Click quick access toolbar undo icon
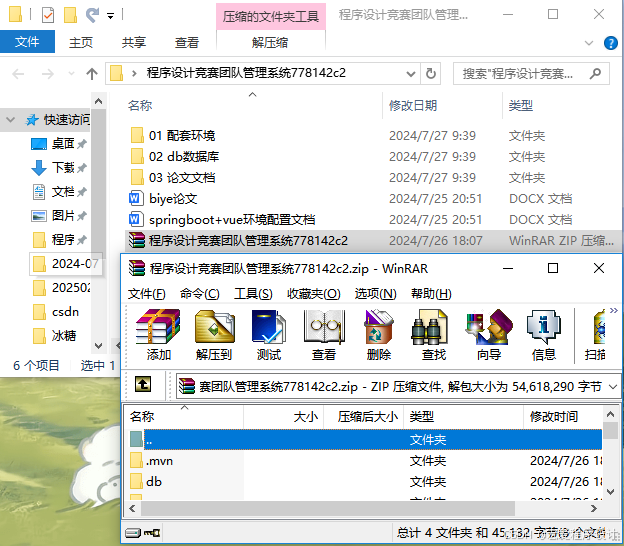 point(92,15)
